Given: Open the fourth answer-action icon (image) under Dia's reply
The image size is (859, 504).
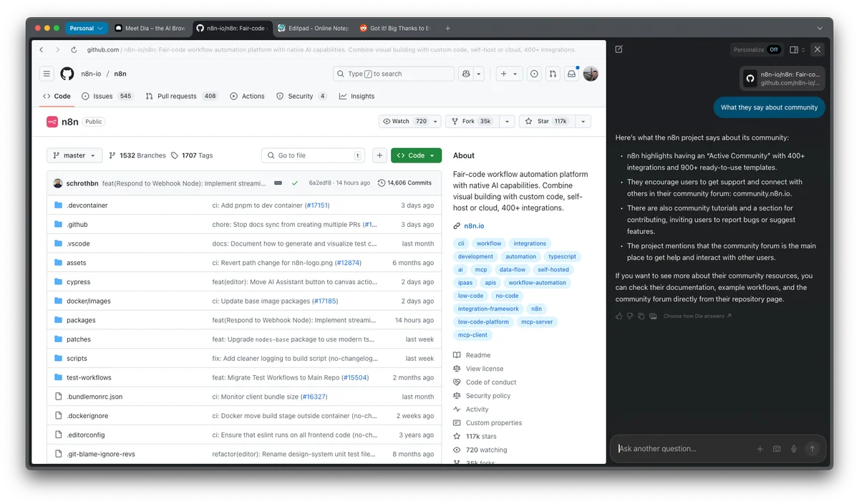Looking at the screenshot, I should (652, 316).
